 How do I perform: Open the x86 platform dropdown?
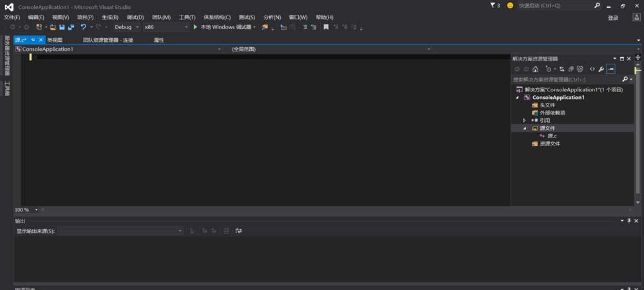(x=166, y=27)
